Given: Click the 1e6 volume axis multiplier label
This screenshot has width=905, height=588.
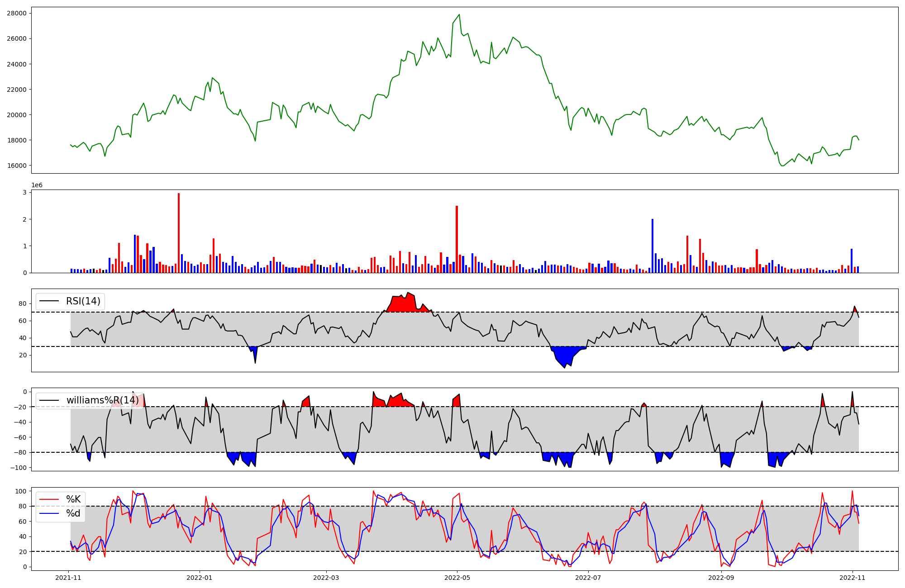Looking at the screenshot, I should pos(37,185).
